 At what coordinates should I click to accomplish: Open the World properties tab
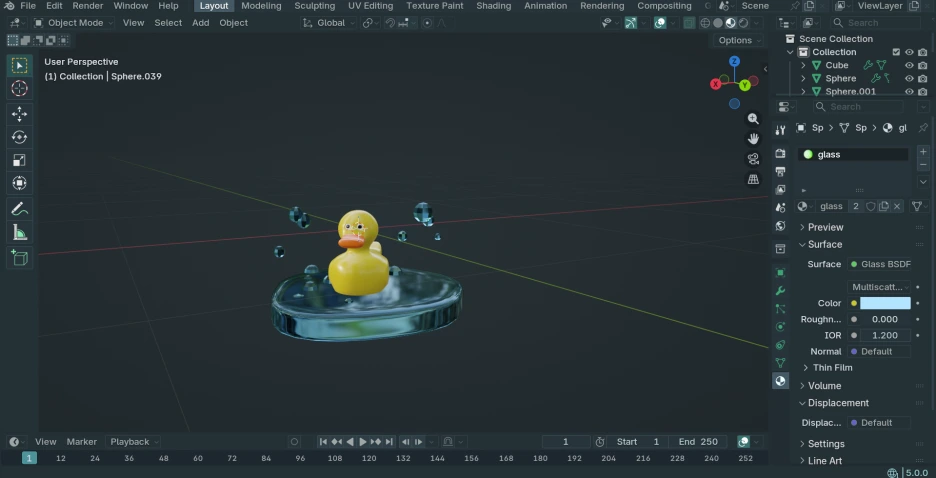[780, 226]
